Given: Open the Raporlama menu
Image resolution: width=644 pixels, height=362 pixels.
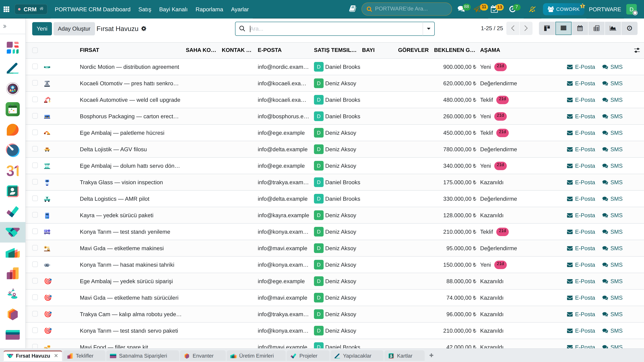Looking at the screenshot, I should 209,9.
